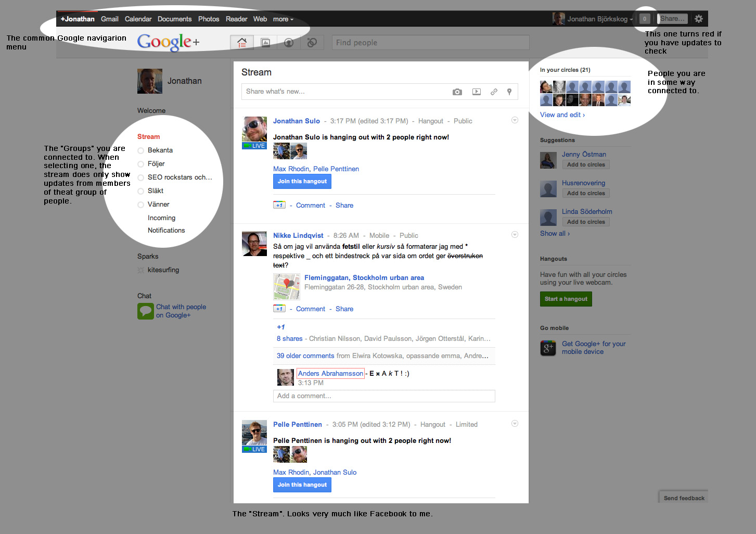Add a link to the post
Screen dimensions: 756x534
click(494, 92)
